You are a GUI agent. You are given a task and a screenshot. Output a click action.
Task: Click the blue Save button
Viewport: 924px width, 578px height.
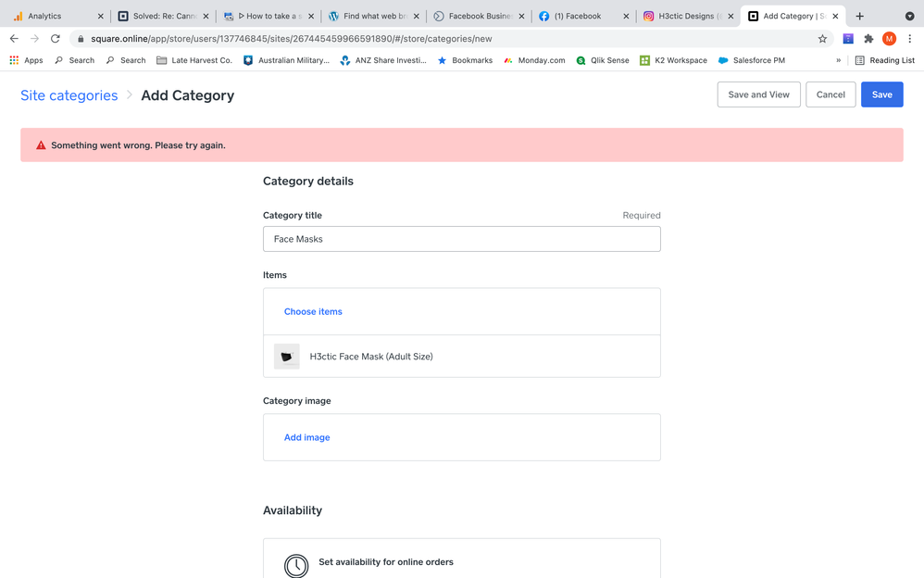coord(881,94)
